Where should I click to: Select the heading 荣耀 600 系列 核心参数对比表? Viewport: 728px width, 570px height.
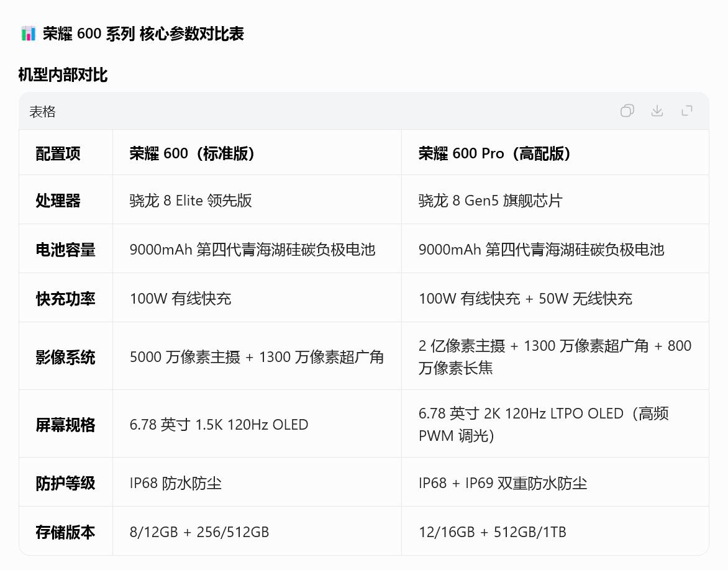143,34
